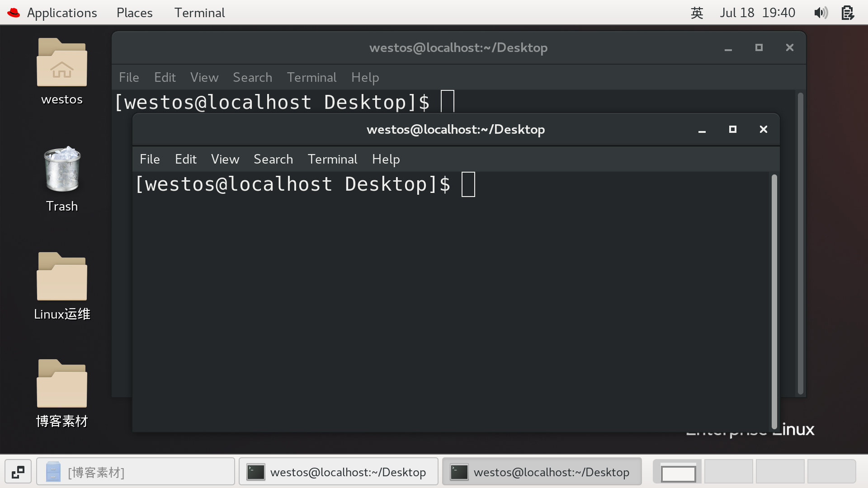
Task: Minimize the background terminal window
Action: click(x=728, y=48)
